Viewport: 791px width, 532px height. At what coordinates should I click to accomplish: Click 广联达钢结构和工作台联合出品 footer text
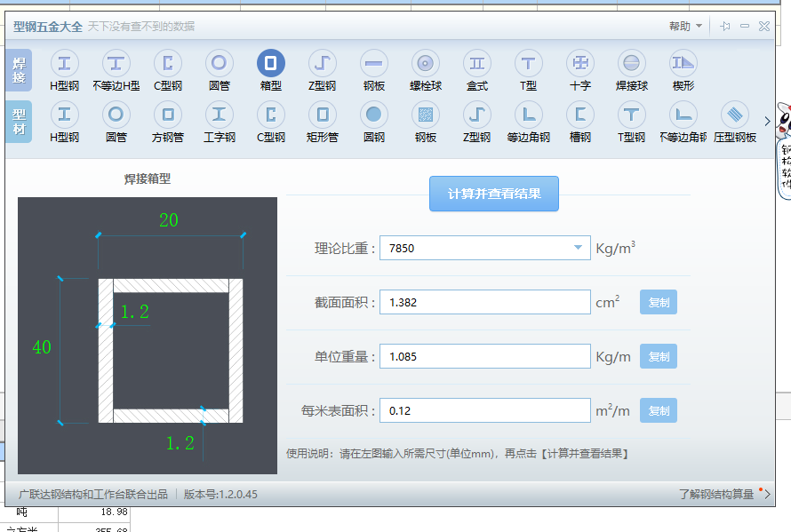pyautogui.click(x=92, y=494)
